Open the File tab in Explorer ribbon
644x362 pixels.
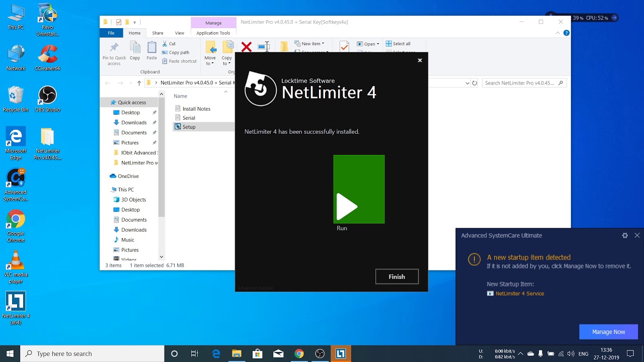tap(111, 33)
